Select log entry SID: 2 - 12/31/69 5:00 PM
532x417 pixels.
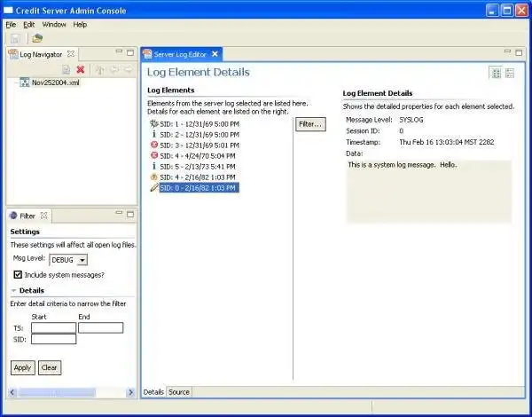point(199,135)
